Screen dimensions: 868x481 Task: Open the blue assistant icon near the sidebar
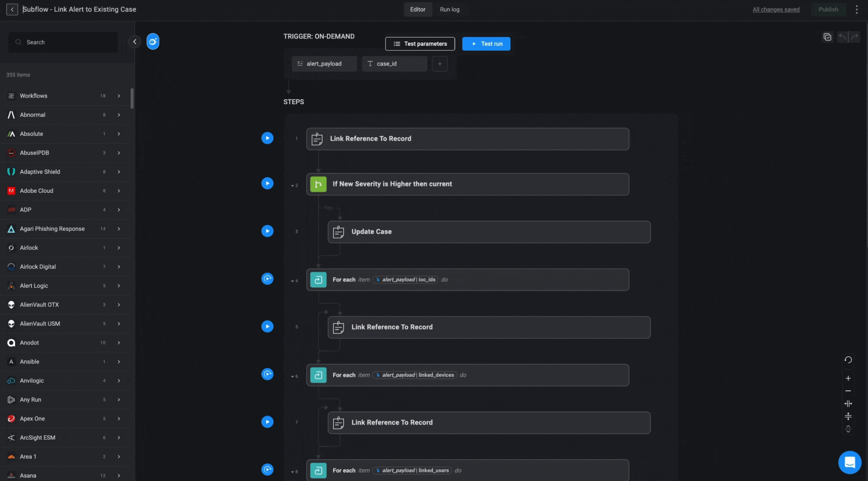153,42
